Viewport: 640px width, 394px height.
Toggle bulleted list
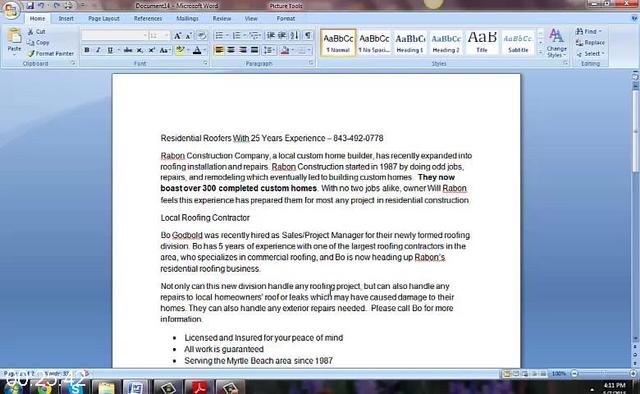[x=219, y=36]
